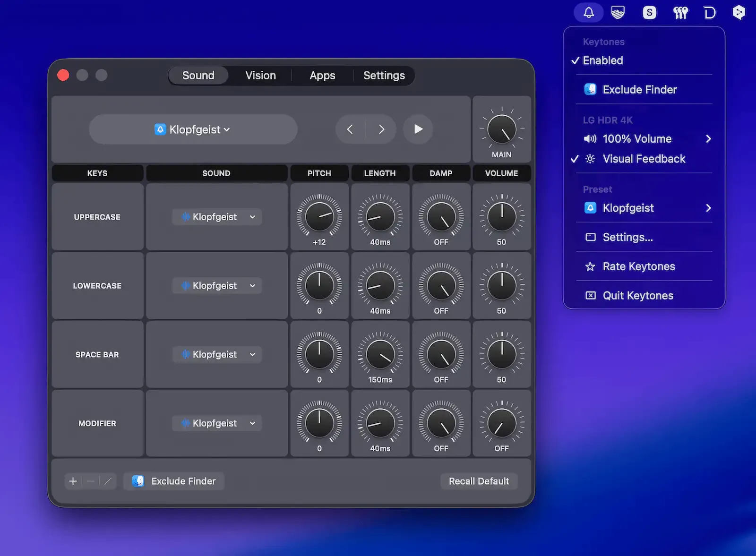756x556 pixels.
Task: Switch to the Settings tab
Action: tap(384, 76)
